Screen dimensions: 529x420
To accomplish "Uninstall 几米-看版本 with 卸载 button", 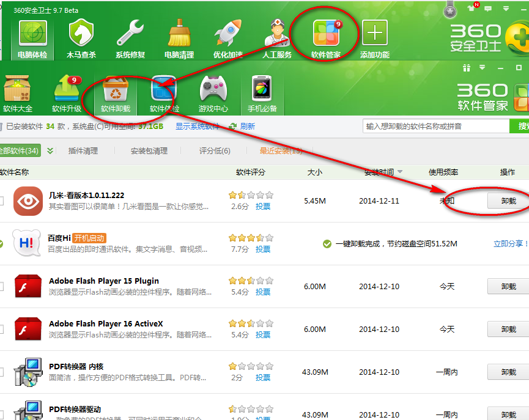I will click(508, 201).
